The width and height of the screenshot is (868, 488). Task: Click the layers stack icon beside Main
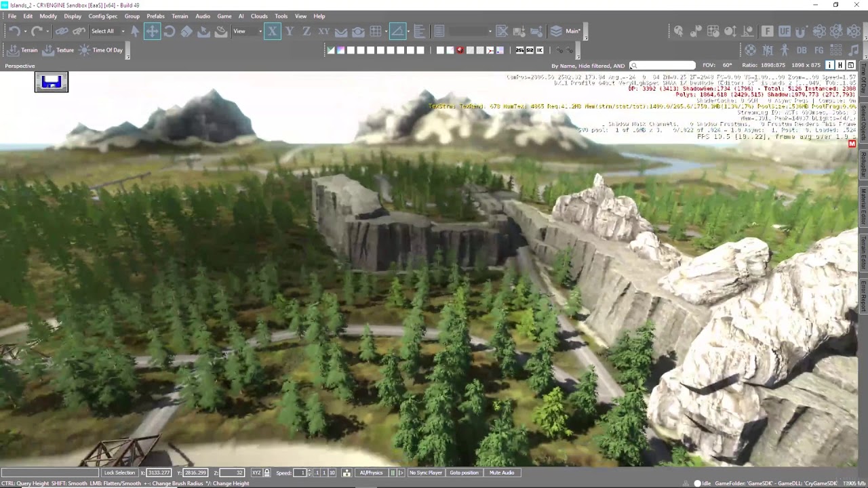(556, 31)
